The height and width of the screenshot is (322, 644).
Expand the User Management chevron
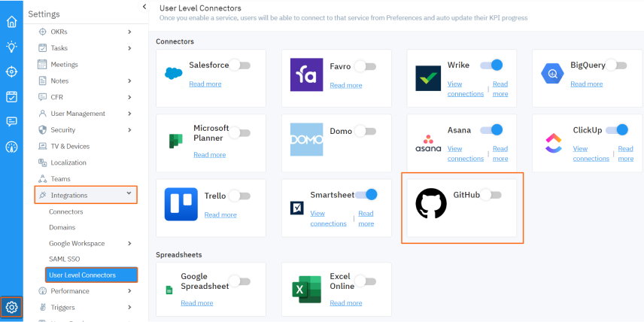(x=129, y=114)
